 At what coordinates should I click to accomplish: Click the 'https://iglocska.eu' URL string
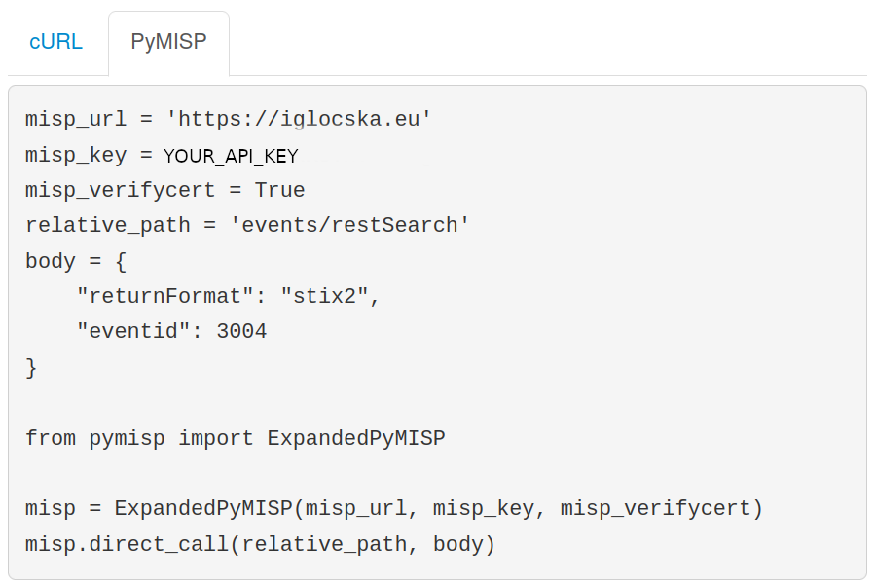coord(299,120)
